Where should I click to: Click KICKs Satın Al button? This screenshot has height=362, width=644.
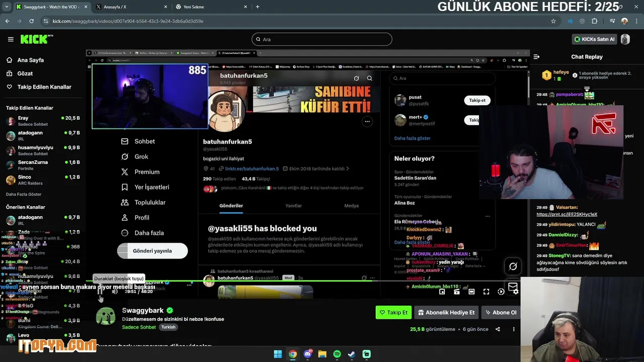594,39
